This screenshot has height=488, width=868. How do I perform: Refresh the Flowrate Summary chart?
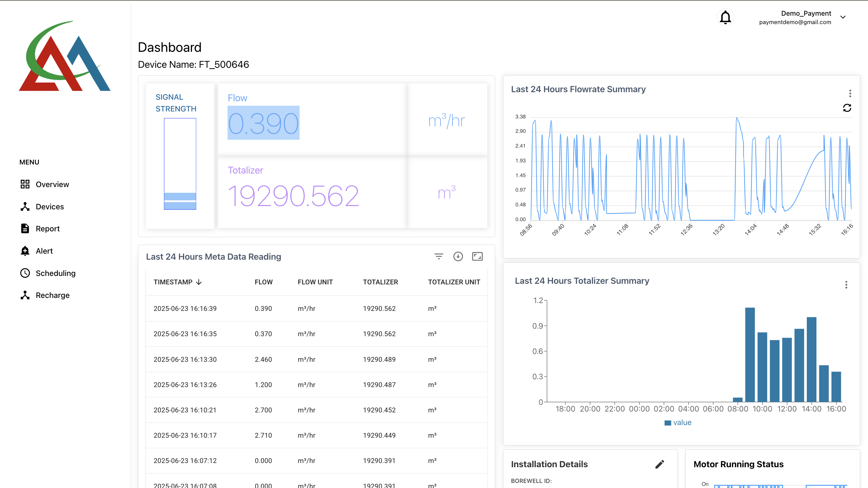click(x=847, y=108)
